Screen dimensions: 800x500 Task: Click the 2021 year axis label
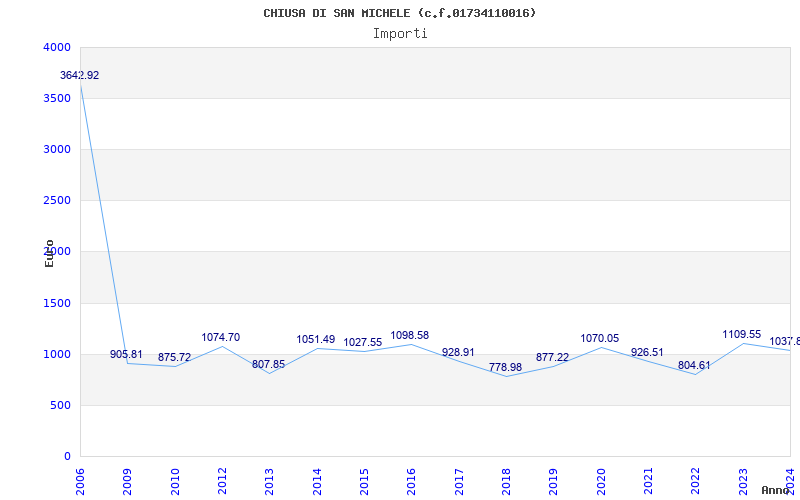(648, 482)
